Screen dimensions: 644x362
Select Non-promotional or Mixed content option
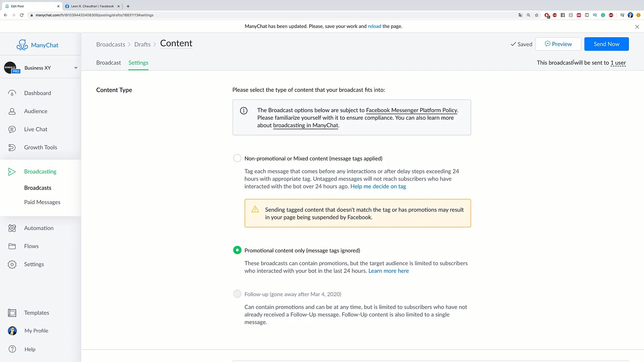click(237, 158)
